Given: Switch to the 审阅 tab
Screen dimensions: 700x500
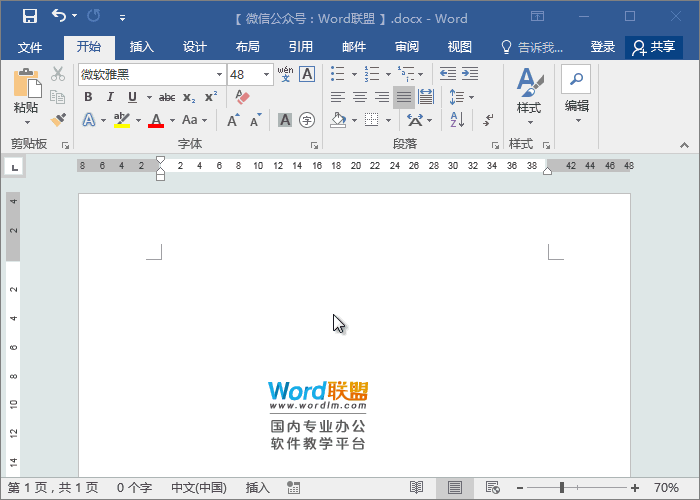Looking at the screenshot, I should pyautogui.click(x=407, y=47).
